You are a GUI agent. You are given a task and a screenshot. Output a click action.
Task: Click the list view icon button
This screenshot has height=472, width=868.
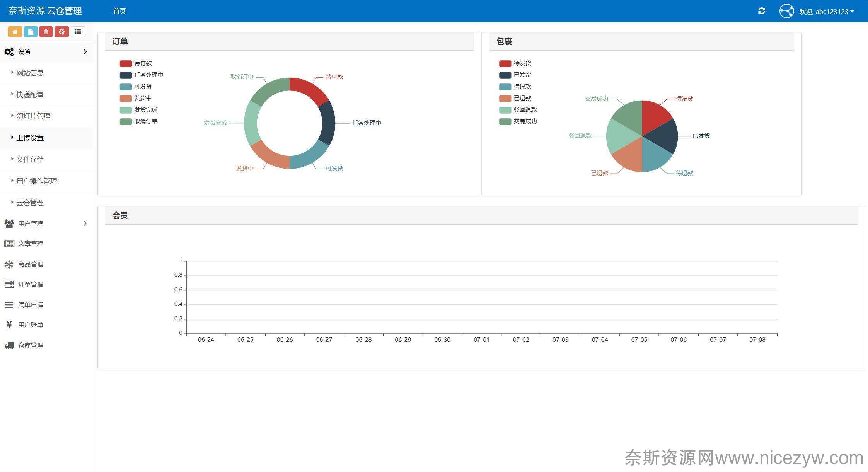[x=78, y=32]
